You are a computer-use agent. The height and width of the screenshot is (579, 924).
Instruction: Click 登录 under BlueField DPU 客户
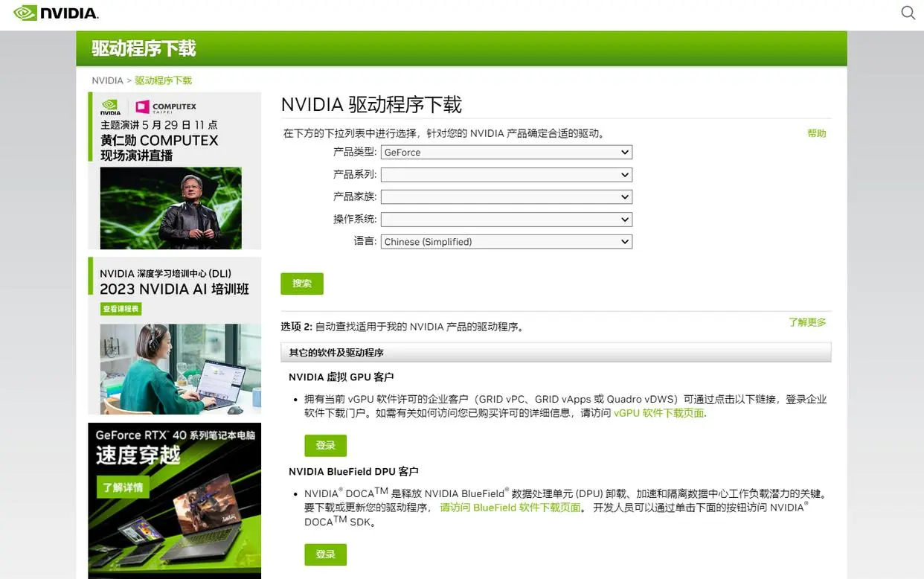point(325,554)
